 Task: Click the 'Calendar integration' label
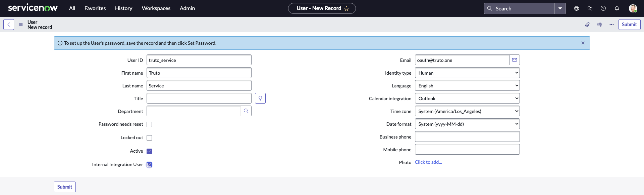[390, 99]
